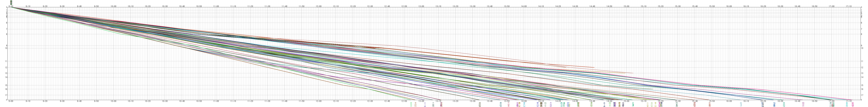Click the 11:00 mark on the top time axis
Screen dimensions: 868x107
pos(216,6)
